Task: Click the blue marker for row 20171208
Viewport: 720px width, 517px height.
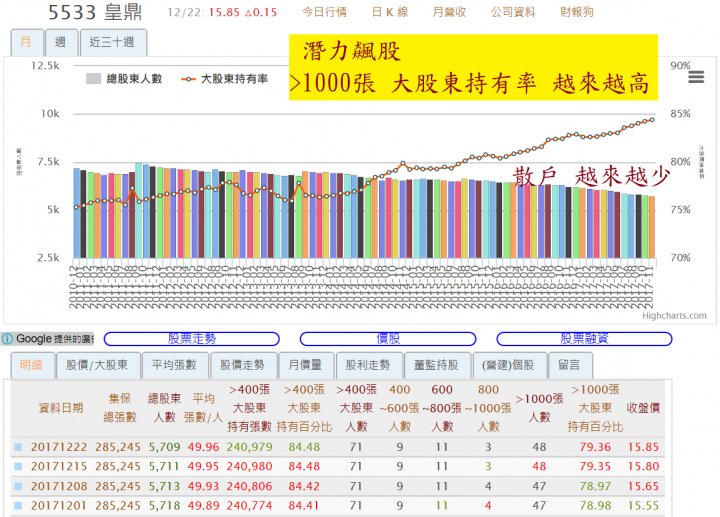Action: (x=17, y=484)
